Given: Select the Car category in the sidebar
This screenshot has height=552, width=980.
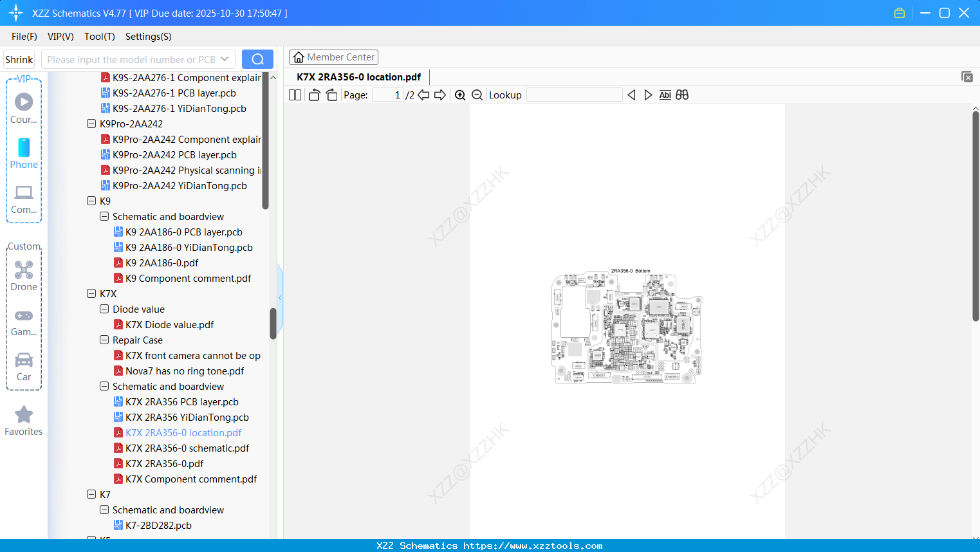Looking at the screenshot, I should [23, 365].
